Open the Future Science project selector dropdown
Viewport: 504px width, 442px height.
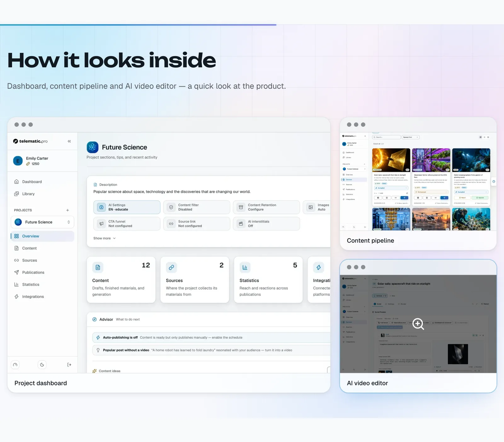[x=43, y=222]
